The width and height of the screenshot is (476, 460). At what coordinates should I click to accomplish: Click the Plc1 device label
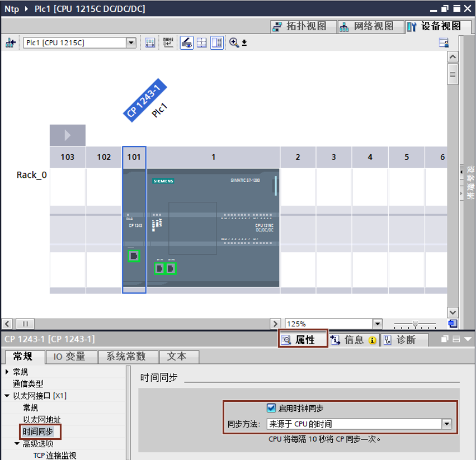[x=159, y=110]
